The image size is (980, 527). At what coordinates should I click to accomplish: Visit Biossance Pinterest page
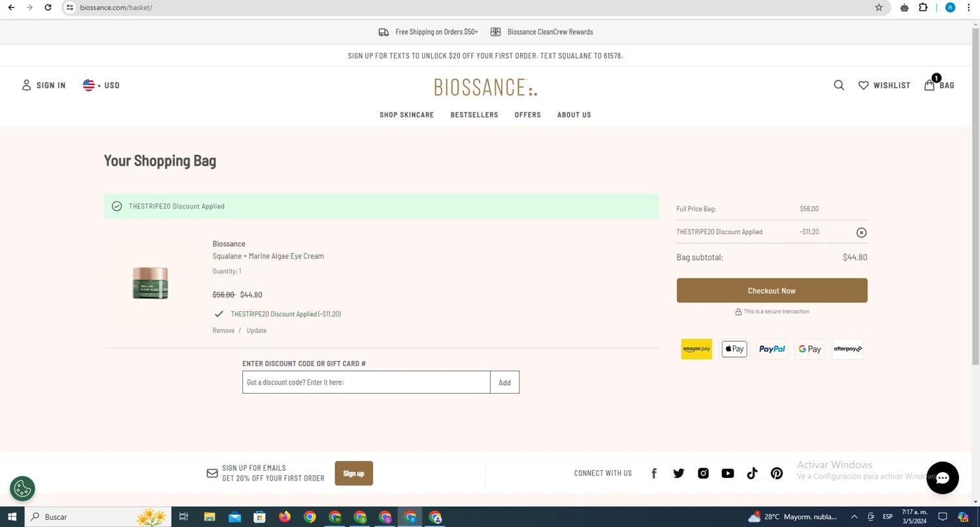tap(777, 473)
